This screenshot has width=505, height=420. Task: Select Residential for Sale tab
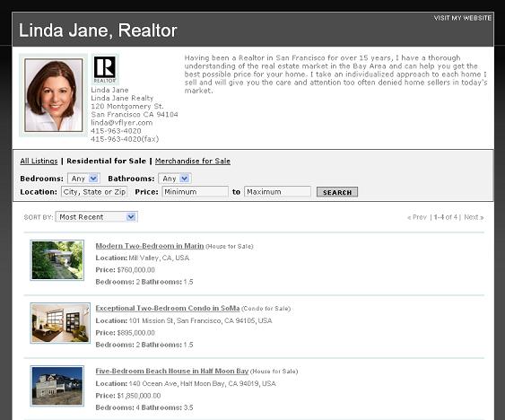coord(106,161)
